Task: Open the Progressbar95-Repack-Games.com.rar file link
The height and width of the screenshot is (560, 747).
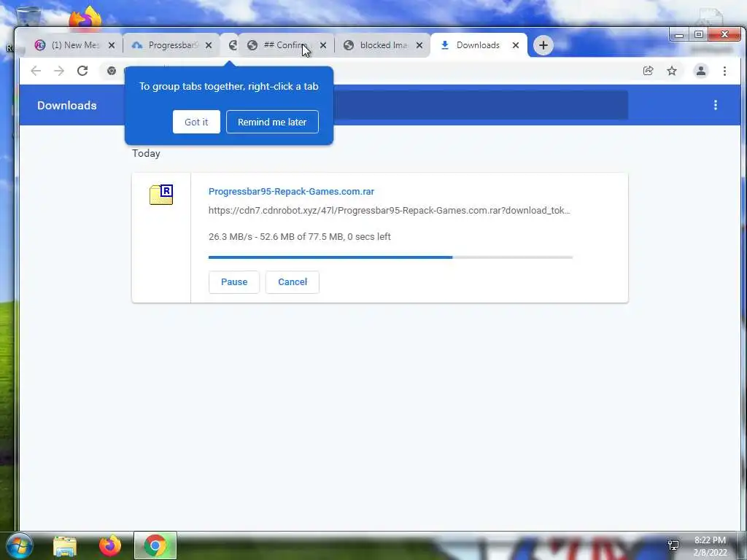Action: pyautogui.click(x=291, y=192)
